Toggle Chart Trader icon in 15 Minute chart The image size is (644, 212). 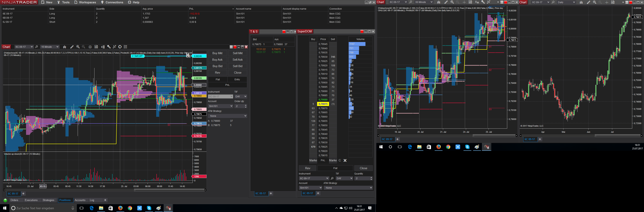103,47
